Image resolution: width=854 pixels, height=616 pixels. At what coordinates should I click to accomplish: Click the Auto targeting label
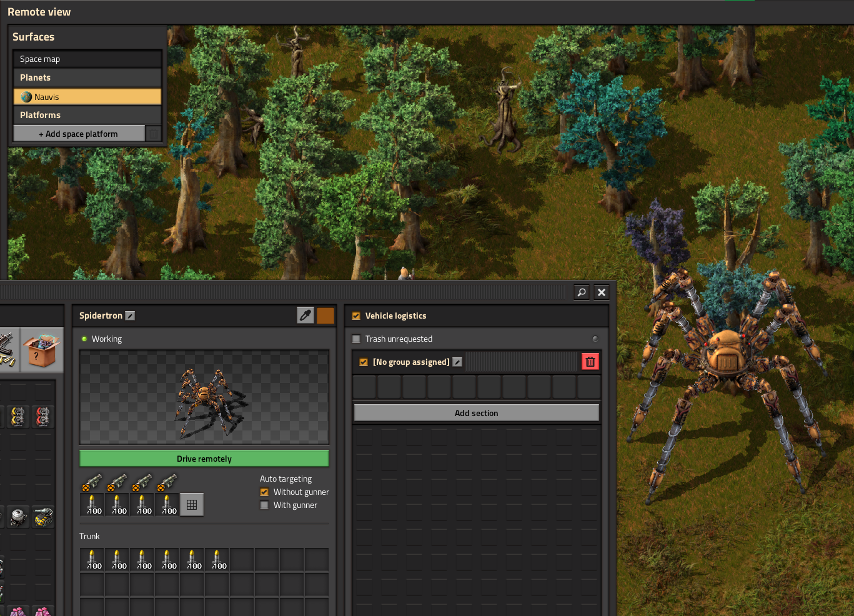point(285,479)
